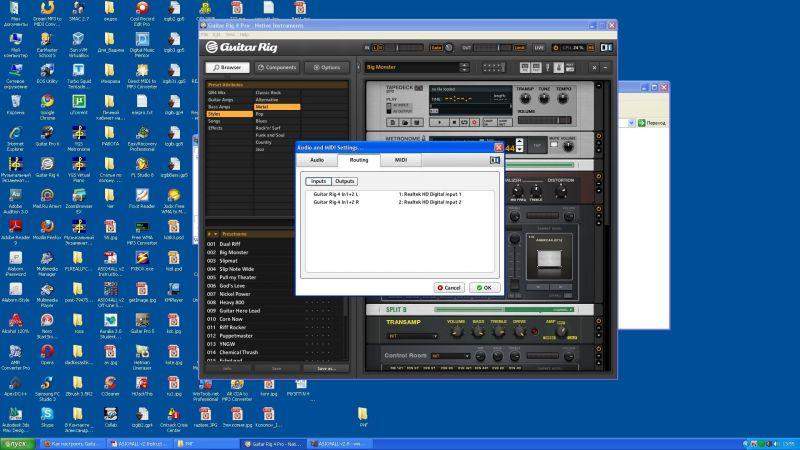Select Inputs routing tab
The width and height of the screenshot is (800, 450).
318,181
